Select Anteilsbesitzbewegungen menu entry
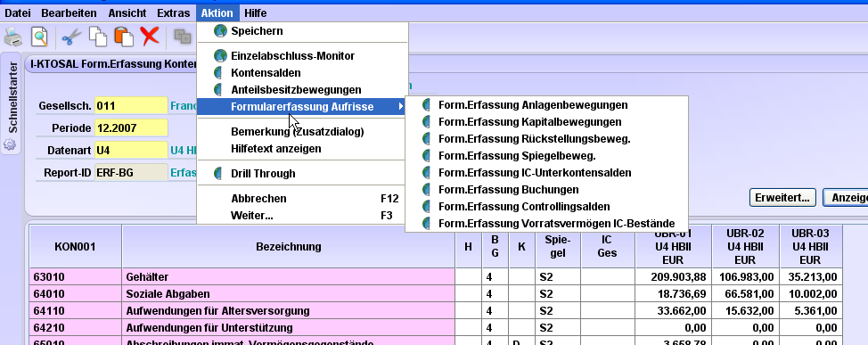The height and width of the screenshot is (345, 868). [302, 90]
